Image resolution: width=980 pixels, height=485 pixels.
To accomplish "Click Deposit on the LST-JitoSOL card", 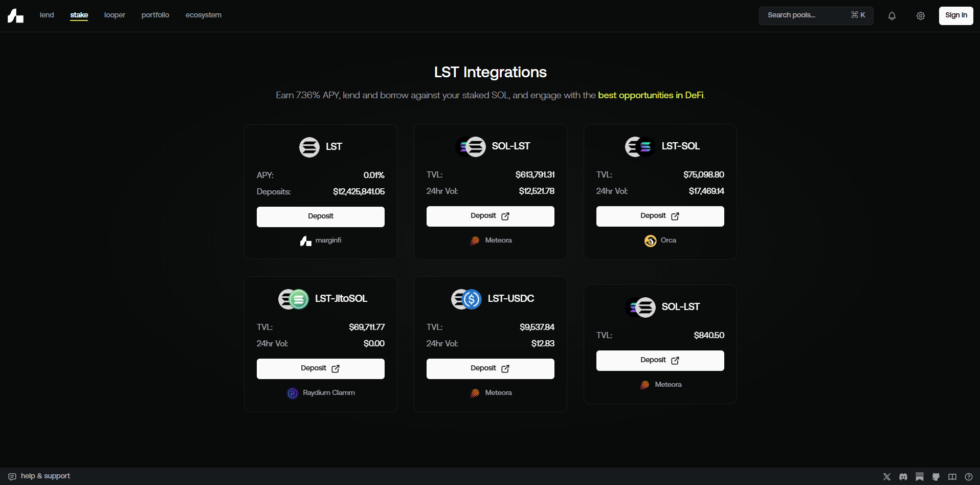I will click(321, 368).
